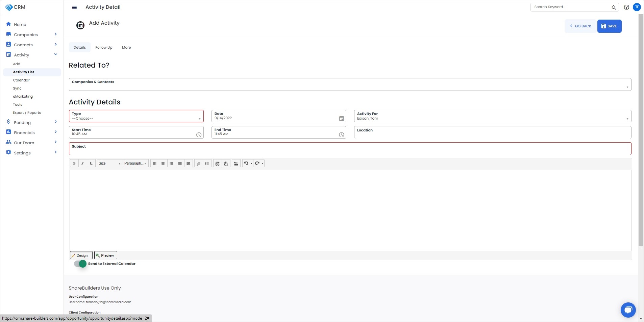Image resolution: width=644 pixels, height=322 pixels.
Task: Open the TE user avatar menu
Action: coord(637,7)
